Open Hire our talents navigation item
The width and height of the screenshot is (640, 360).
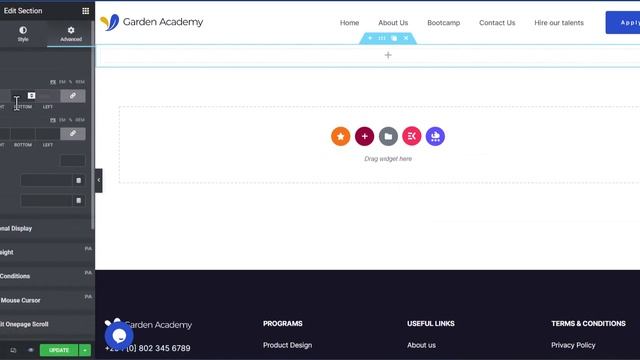pyautogui.click(x=559, y=23)
